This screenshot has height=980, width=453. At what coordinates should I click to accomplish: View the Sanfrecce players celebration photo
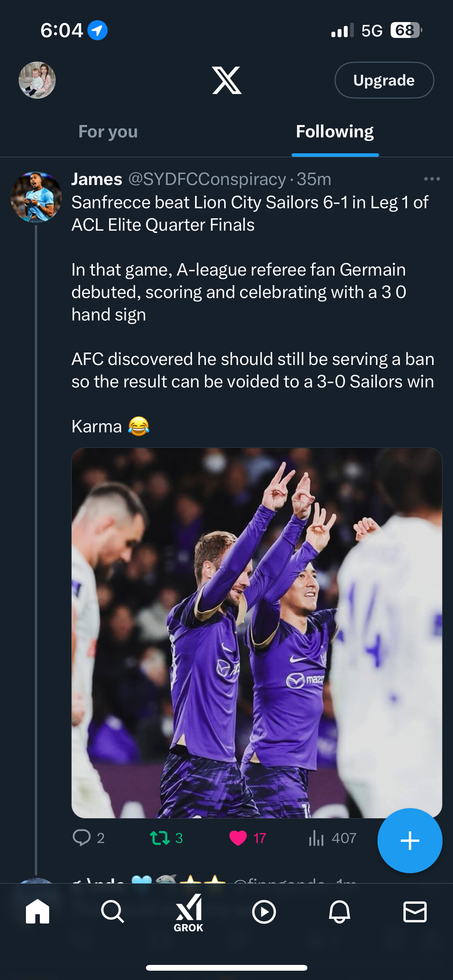pyautogui.click(x=257, y=633)
